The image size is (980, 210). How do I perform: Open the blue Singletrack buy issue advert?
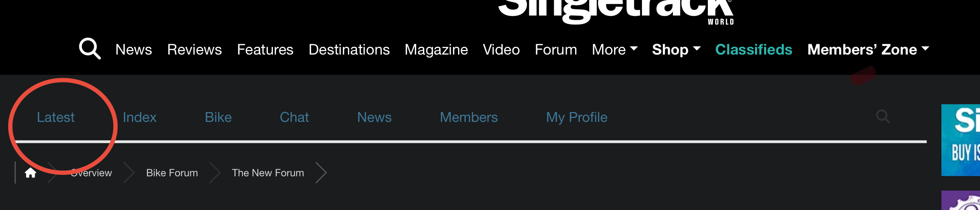pos(961,140)
